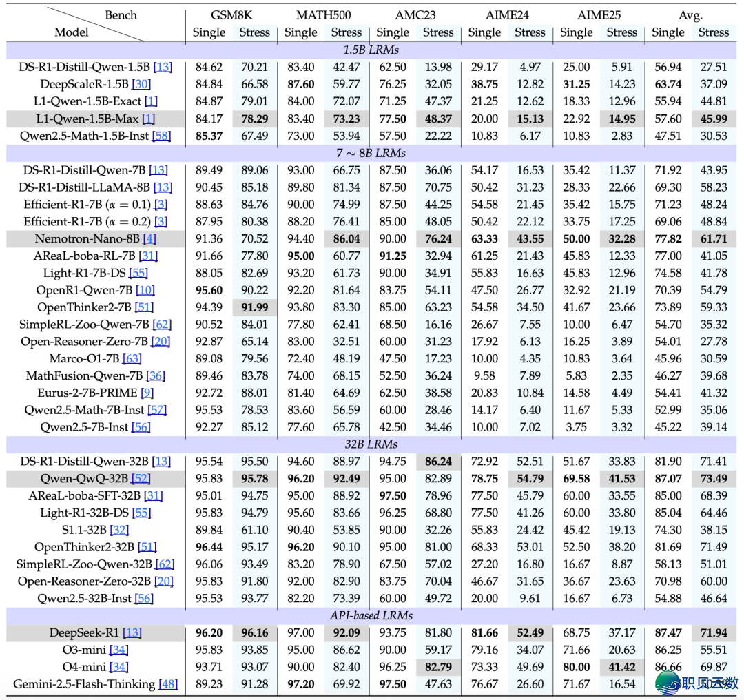Screen dimensions: 744x700
Task: Open citation [58] for Qwen2.5-Math-1.5B-Inst
Action: point(161,136)
